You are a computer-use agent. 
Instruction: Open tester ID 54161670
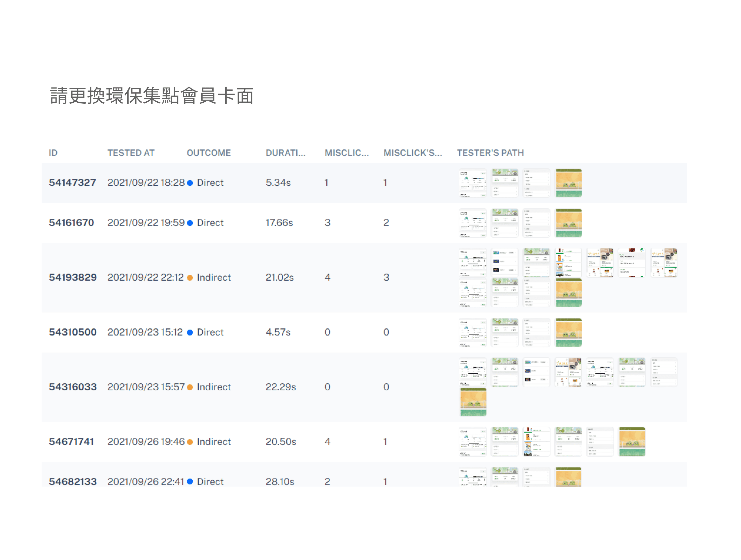click(x=71, y=223)
